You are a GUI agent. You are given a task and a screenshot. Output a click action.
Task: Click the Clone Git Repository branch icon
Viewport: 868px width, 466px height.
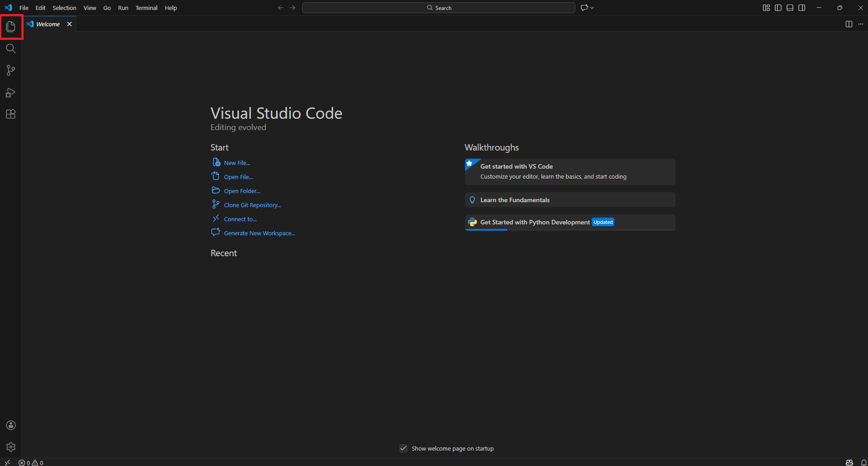216,204
